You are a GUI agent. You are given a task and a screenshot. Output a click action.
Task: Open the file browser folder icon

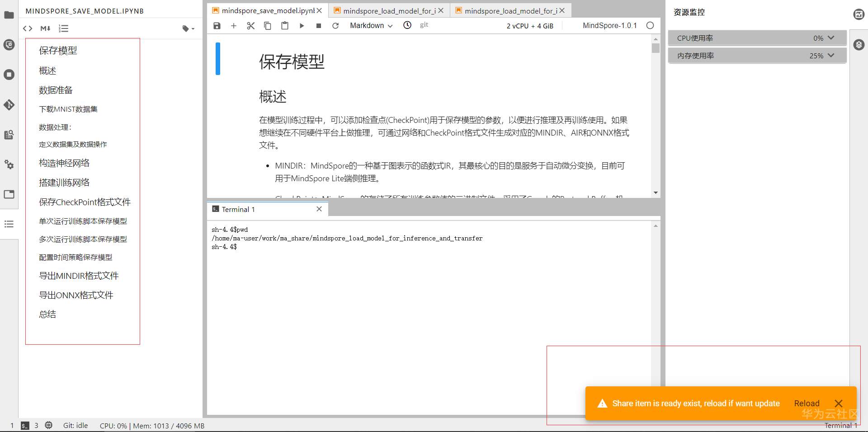(9, 15)
